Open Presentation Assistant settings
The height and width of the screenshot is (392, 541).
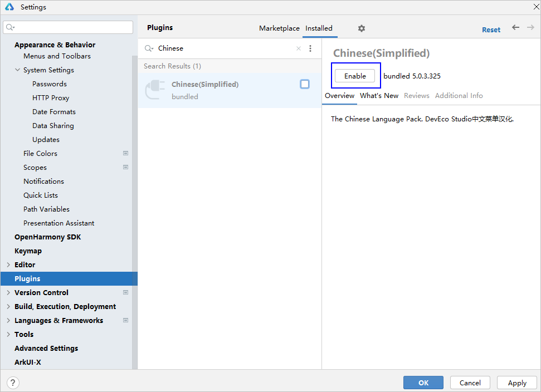[x=59, y=223]
